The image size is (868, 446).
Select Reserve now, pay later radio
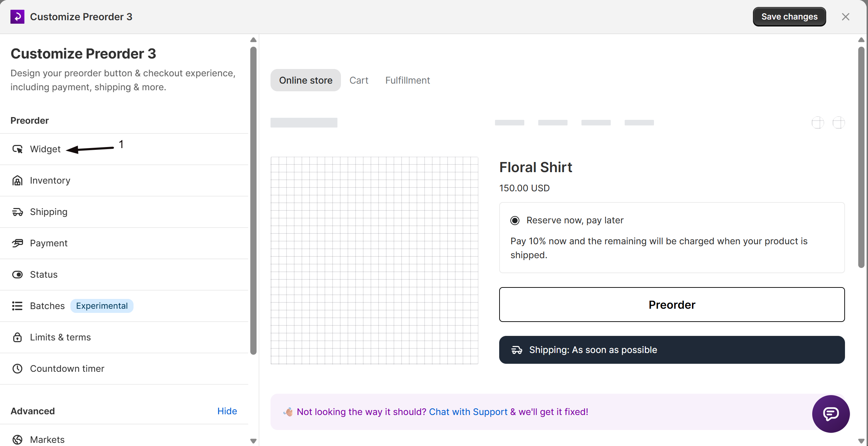point(515,221)
